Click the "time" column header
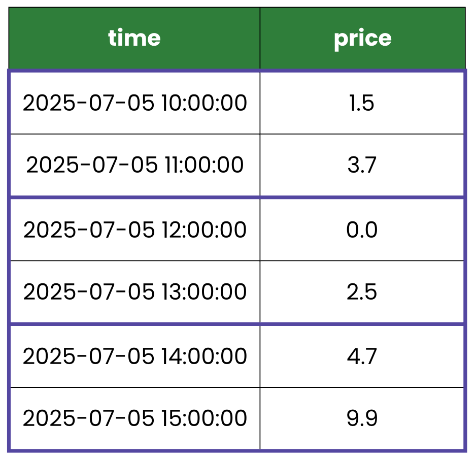This screenshot has height=456, width=476. point(134,39)
